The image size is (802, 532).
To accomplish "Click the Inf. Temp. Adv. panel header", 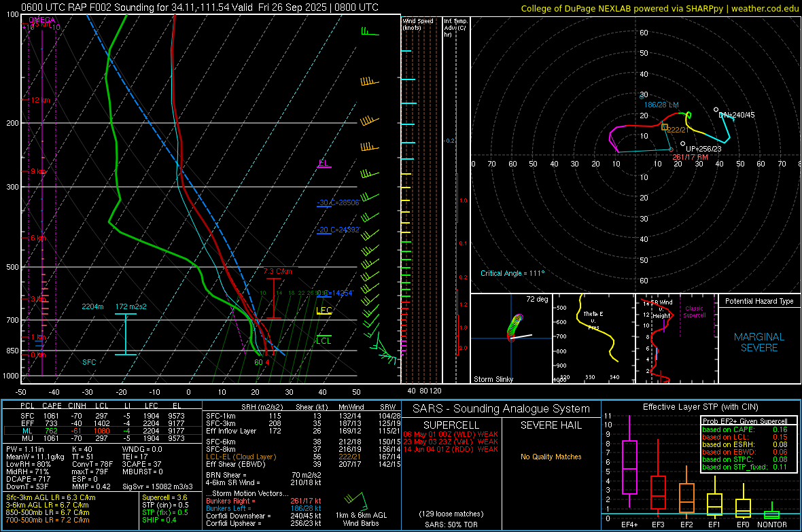I will tap(455, 28).
